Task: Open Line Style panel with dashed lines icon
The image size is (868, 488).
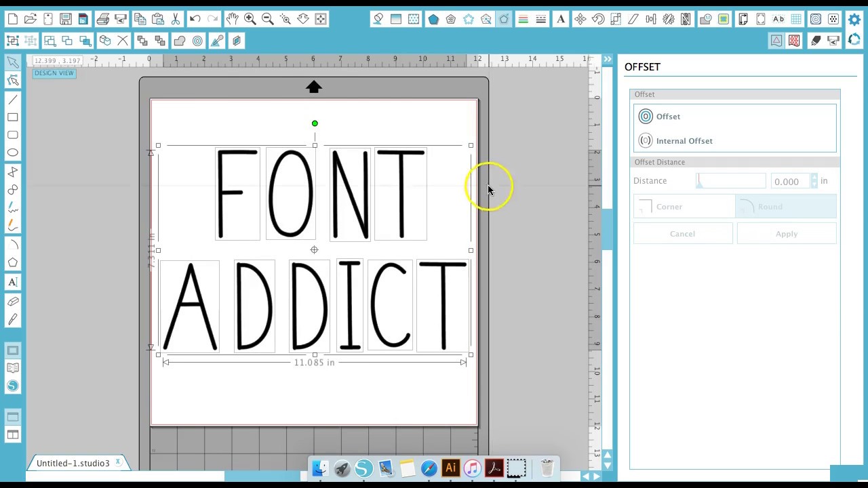Action: point(541,19)
